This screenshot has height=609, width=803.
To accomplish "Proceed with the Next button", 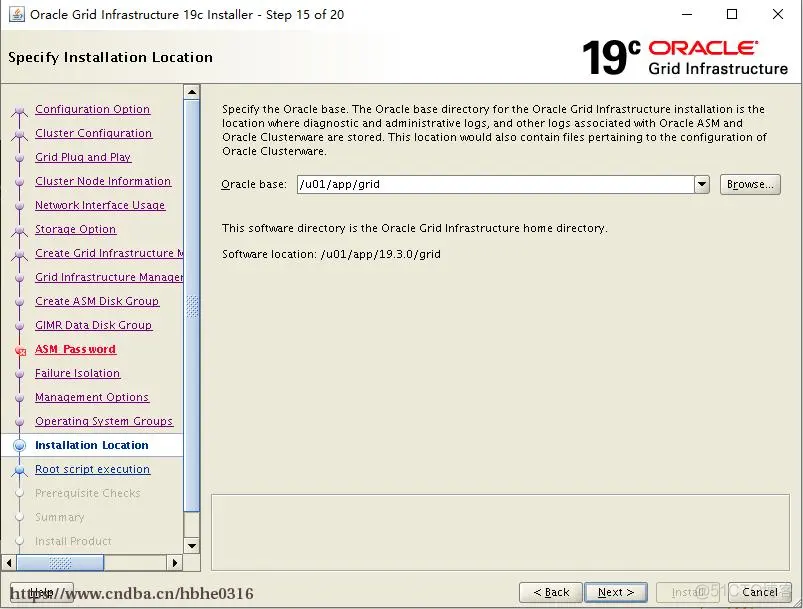I will (616, 593).
